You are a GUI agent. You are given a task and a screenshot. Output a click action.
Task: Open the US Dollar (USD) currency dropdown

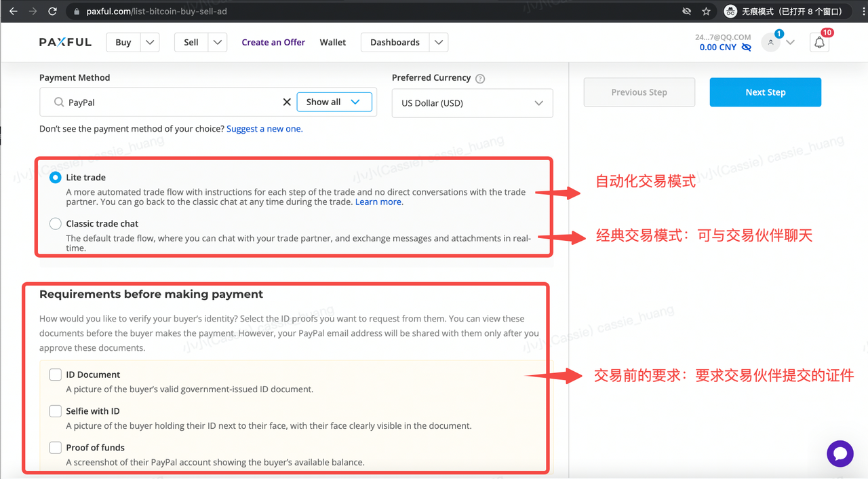pos(472,103)
